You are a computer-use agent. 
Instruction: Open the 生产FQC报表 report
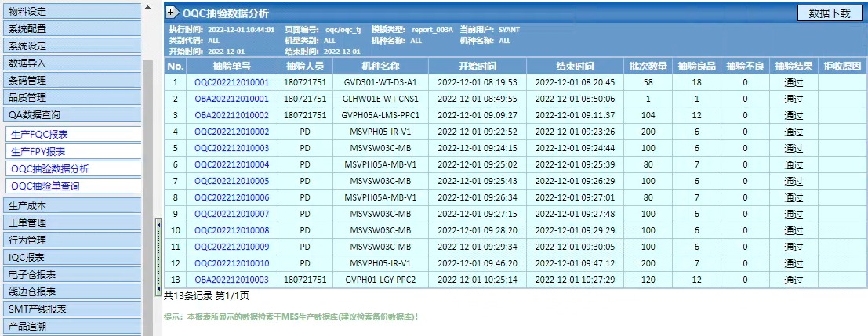(x=39, y=134)
